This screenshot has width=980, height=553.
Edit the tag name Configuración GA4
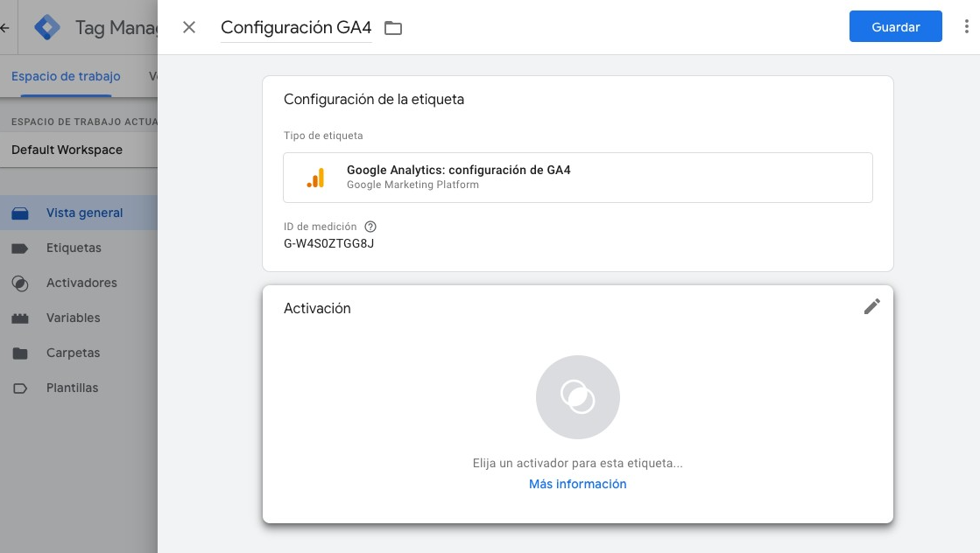pos(296,27)
